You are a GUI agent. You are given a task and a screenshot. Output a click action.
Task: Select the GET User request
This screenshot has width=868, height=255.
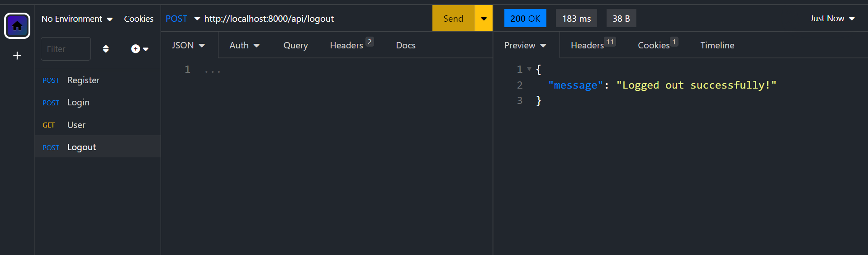coord(76,125)
